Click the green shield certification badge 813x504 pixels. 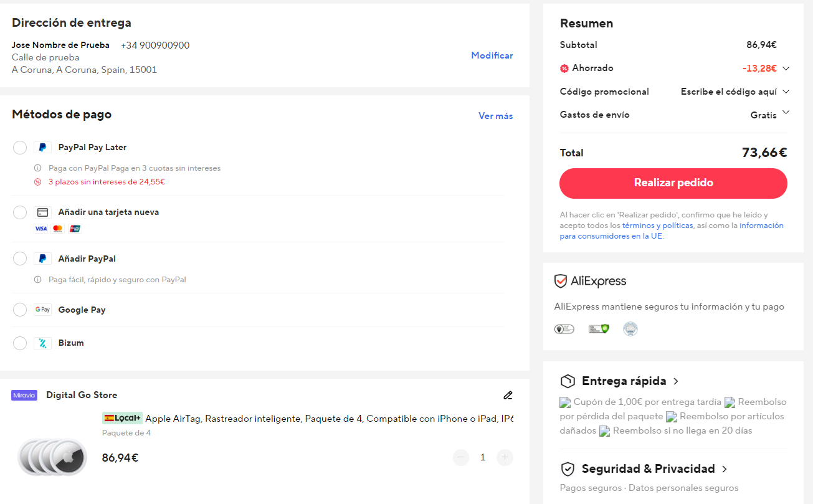click(x=599, y=329)
